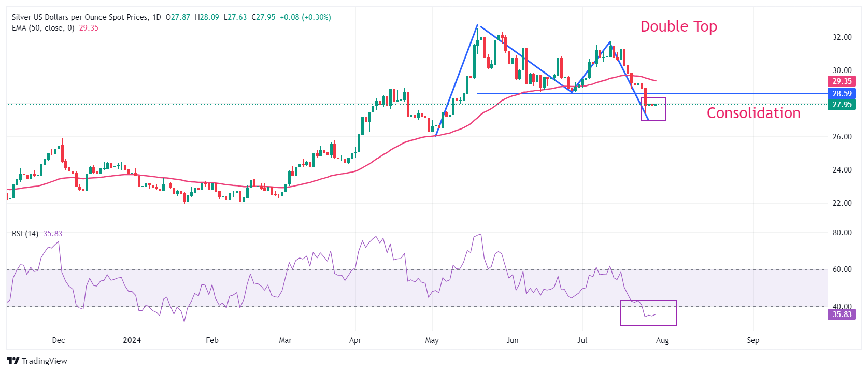Click the 2024 label on time axis

[x=132, y=340]
